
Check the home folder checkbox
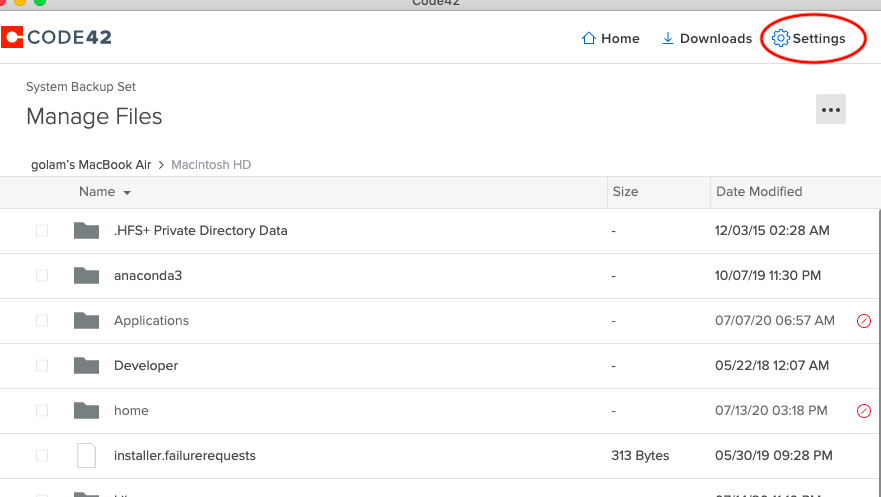[x=42, y=410]
